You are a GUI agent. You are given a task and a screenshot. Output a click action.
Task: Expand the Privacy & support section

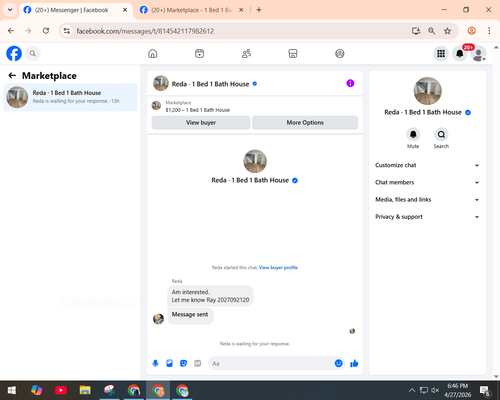tap(427, 217)
